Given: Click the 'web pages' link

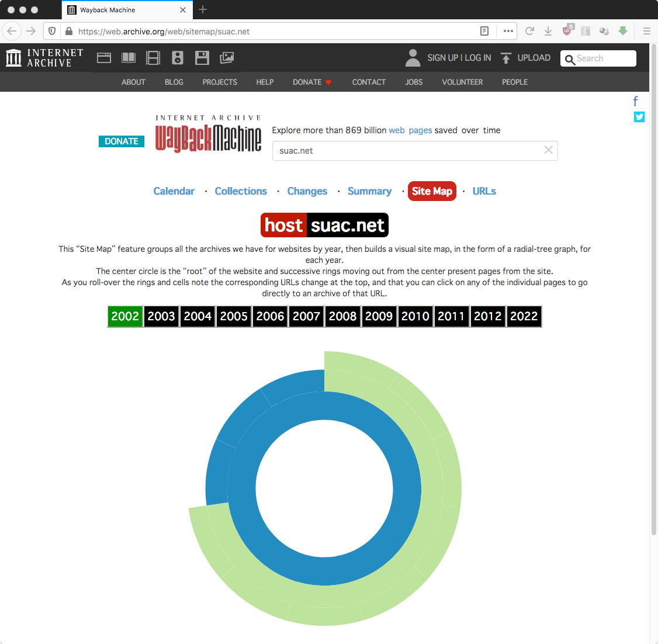Looking at the screenshot, I should 410,130.
